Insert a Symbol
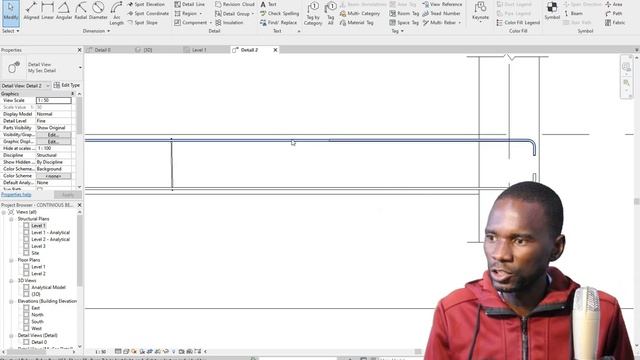The width and height of the screenshot is (640, 360). tap(552, 11)
